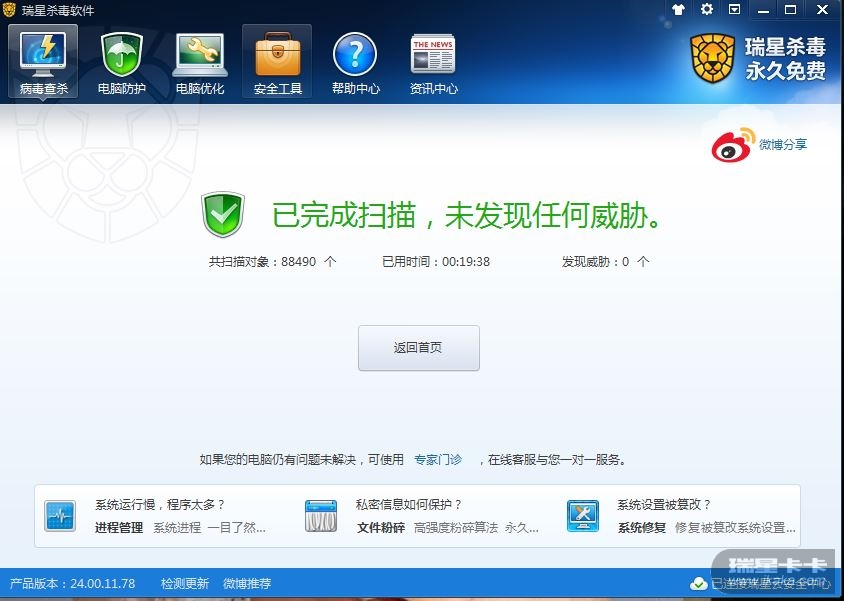Viewport: 844px width, 601px height.
Task: Click the Weibo logo icon
Action: pyautogui.click(x=733, y=145)
